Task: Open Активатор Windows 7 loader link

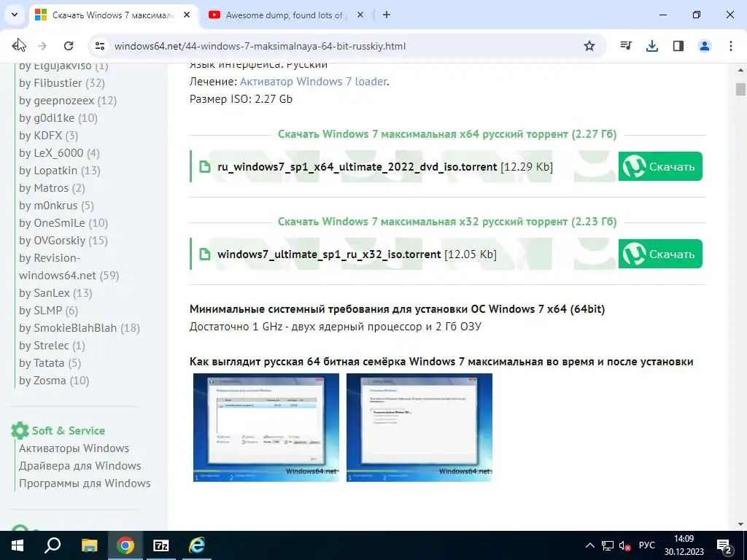Action: coord(314,82)
